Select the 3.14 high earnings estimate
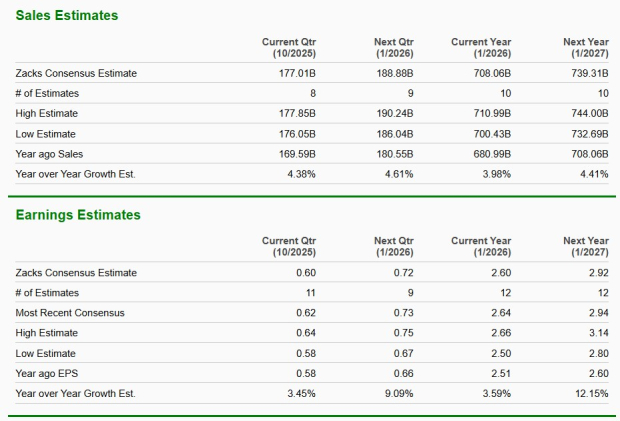This screenshot has height=421, width=620. coord(597,333)
